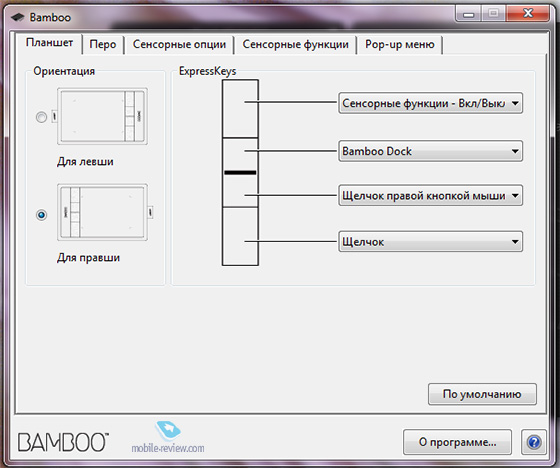Select the right-handed orientation radio button
The width and height of the screenshot is (560, 468).
tap(41, 215)
